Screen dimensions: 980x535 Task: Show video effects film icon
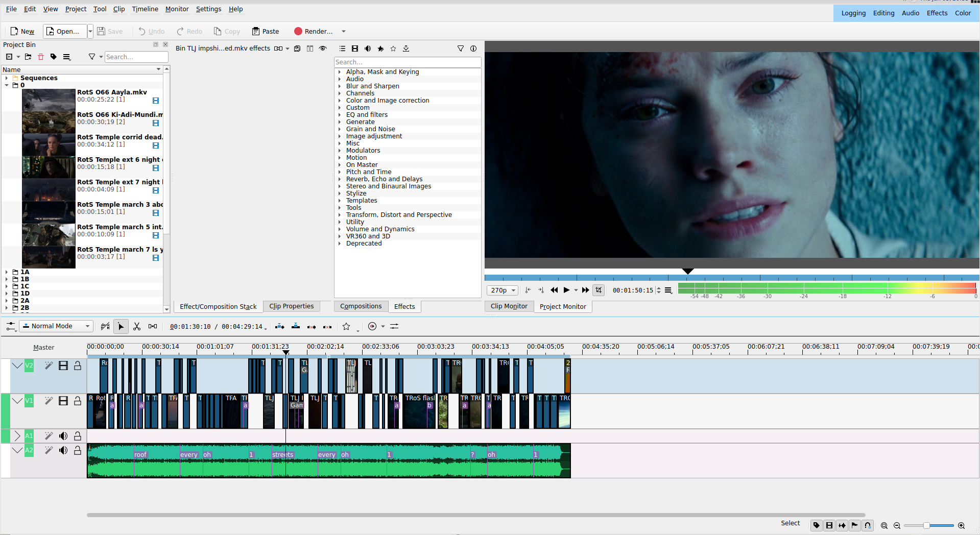point(355,48)
